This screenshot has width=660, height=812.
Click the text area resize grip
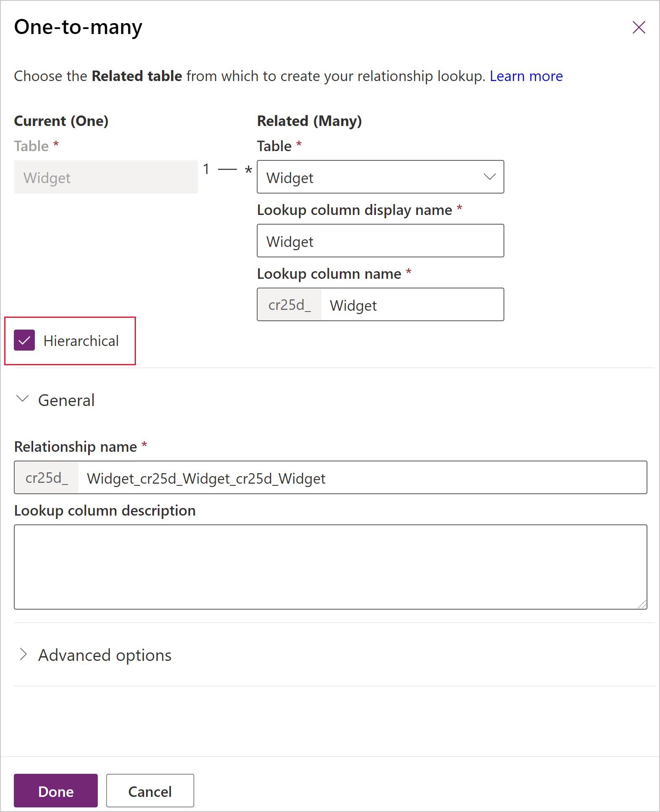click(642, 604)
